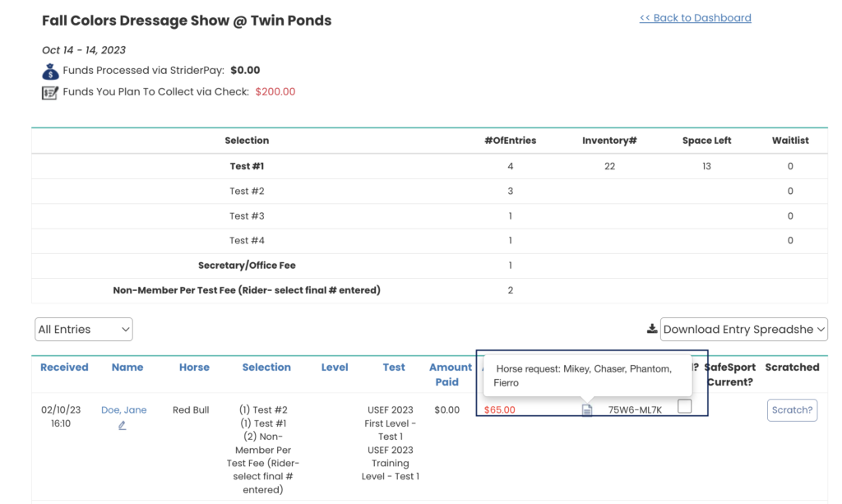This screenshot has height=504, width=842.
Task: Click the Secretary/Office Fee row
Action: pos(247,265)
